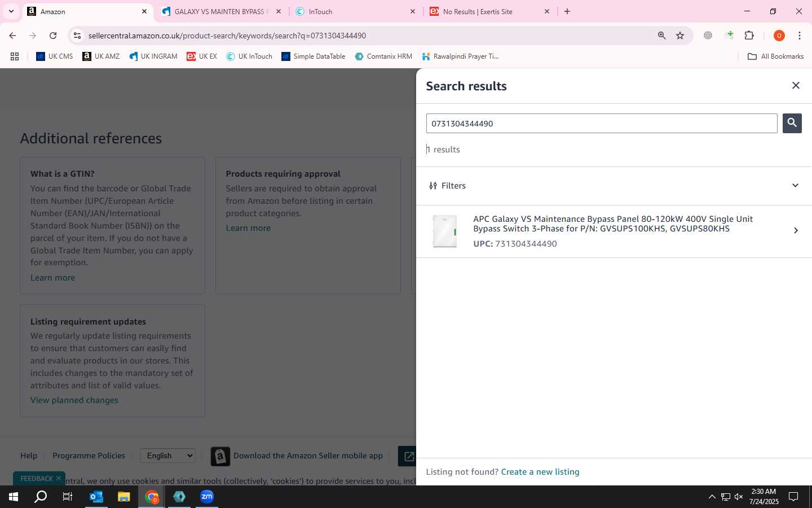Open Programme Policies footer link
Image resolution: width=812 pixels, height=508 pixels.
point(89,456)
